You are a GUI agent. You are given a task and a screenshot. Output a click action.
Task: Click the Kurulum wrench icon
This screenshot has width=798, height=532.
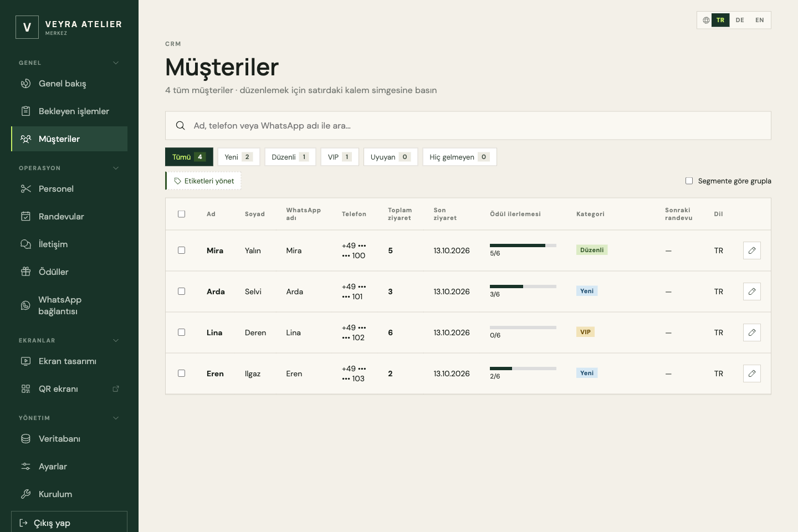pos(25,494)
